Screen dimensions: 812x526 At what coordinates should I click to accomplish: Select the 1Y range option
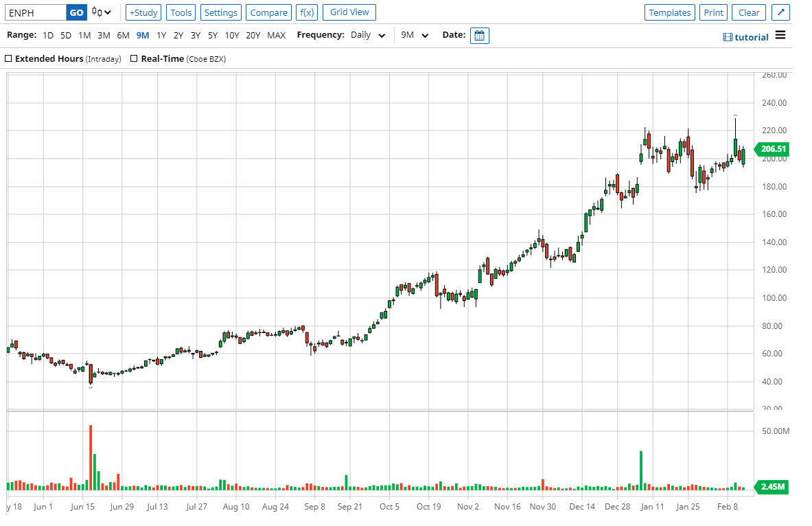click(x=161, y=35)
